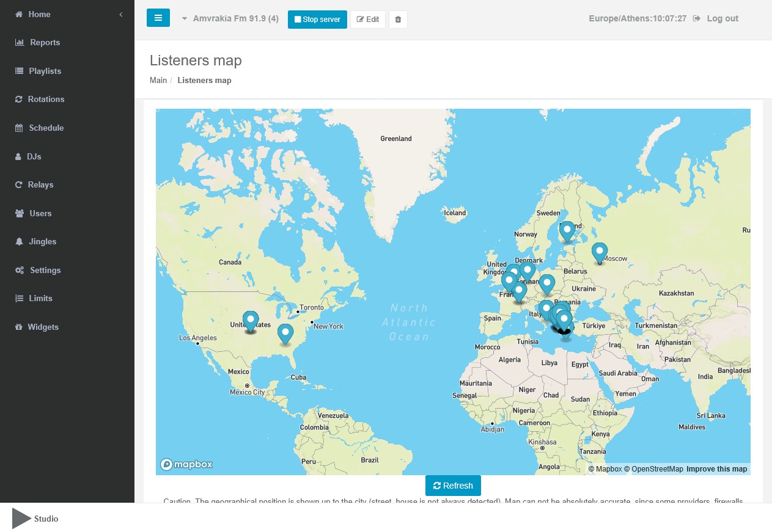This screenshot has height=532, width=772.
Task: Toggle sidebar with the hamburger menu button
Action: (x=158, y=18)
